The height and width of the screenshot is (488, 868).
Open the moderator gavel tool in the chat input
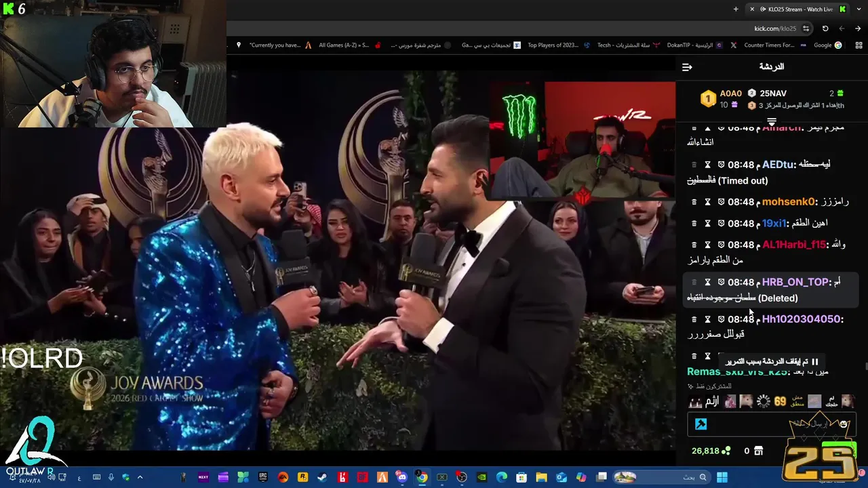[701, 424]
